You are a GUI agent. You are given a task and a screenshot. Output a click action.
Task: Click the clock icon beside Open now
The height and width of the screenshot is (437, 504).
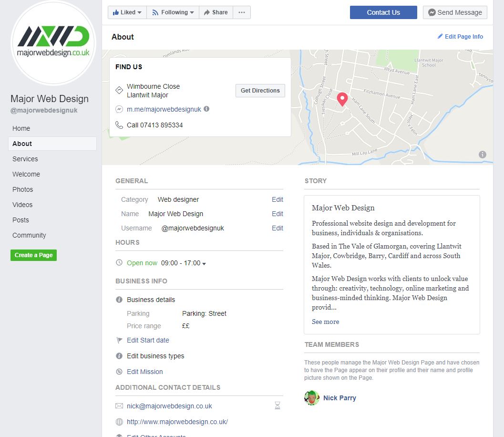[119, 263]
